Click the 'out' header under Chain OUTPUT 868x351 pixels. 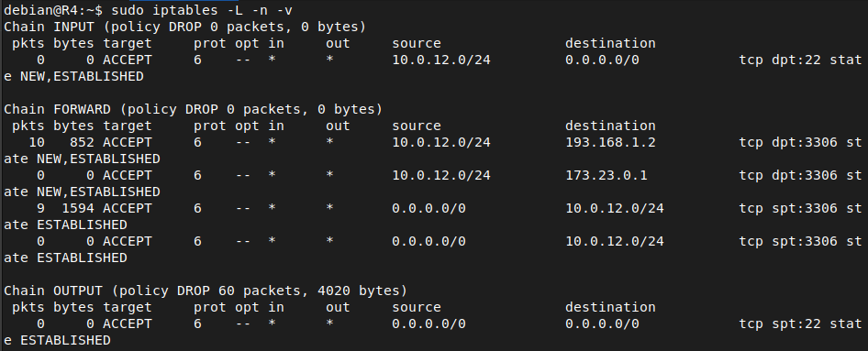pyautogui.click(x=338, y=307)
